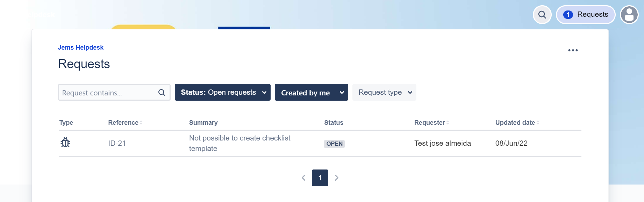Click the notification badge showing 1
644x202 pixels.
568,15
